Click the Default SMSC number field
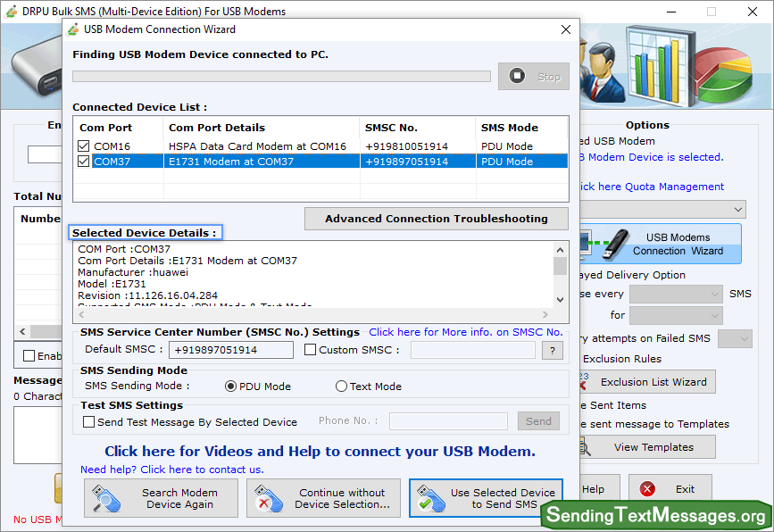This screenshot has height=532, width=774. click(231, 350)
